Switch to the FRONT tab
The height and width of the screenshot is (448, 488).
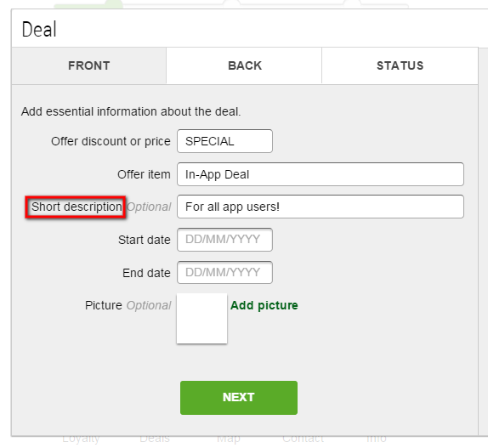(88, 65)
